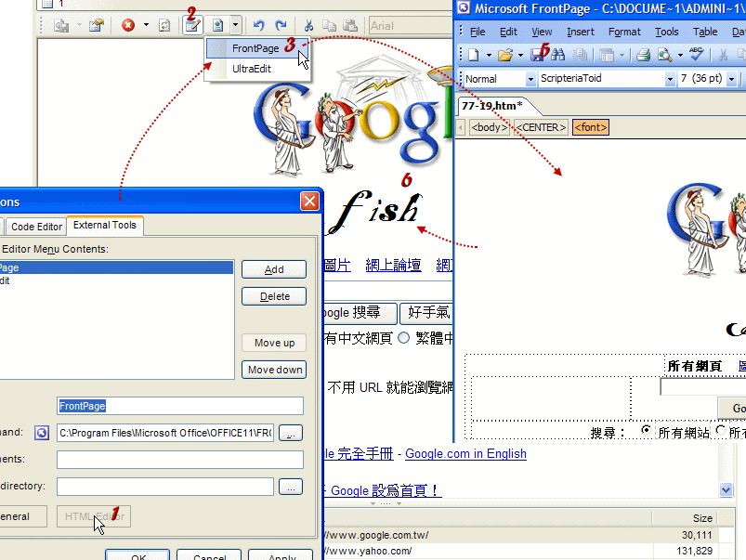Choose FrontPage from the editor popup menu
The width and height of the screenshot is (746, 560).
[257, 48]
